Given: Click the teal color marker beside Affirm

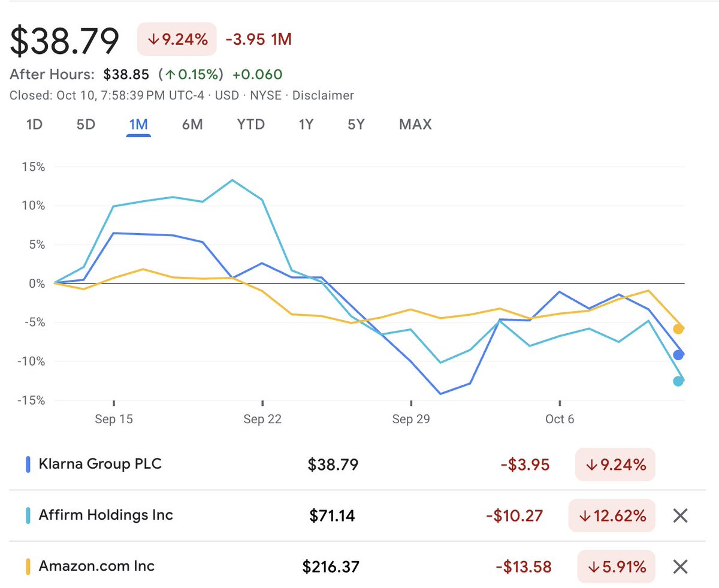Looking at the screenshot, I should (28, 515).
